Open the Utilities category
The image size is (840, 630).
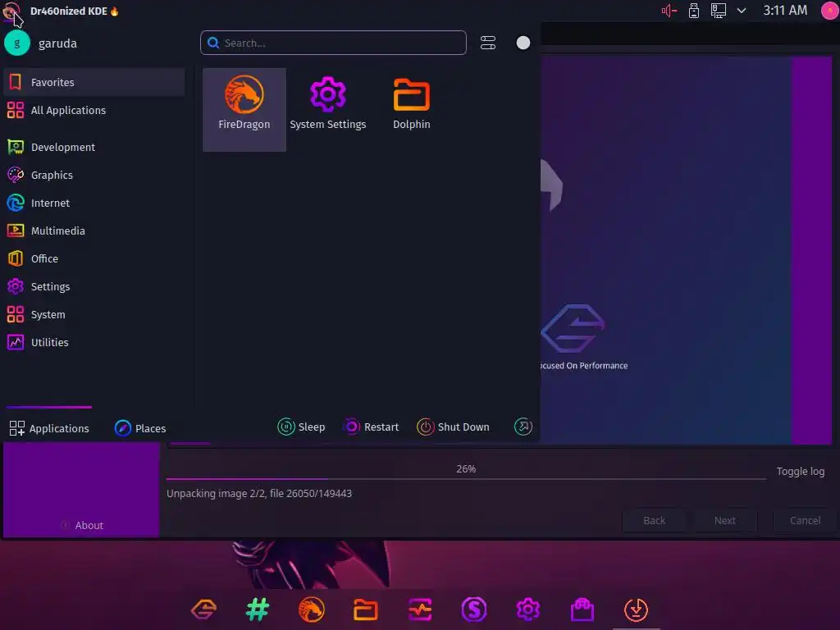point(94,342)
